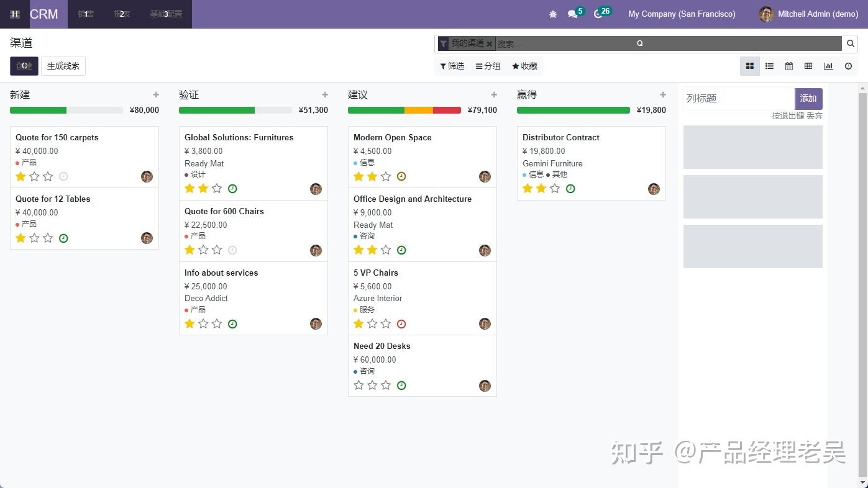Star the Need 20 Desks card
The height and width of the screenshot is (488, 868).
point(359,385)
